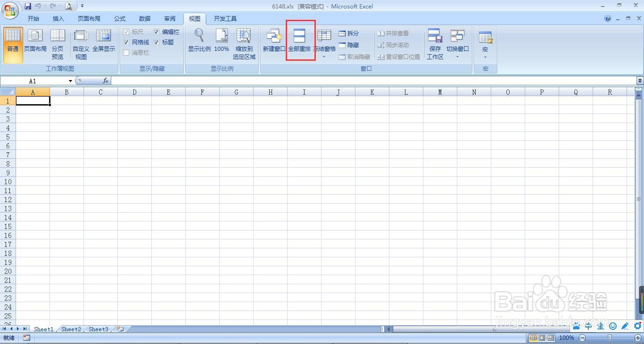Click 隐藏 hide window
This screenshot has width=644, height=344.
pyautogui.click(x=348, y=45)
